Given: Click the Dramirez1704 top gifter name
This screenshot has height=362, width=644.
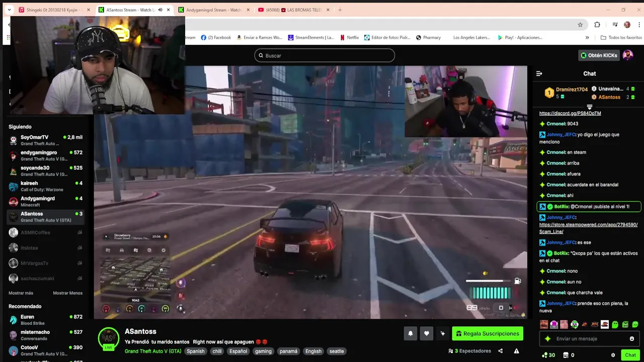Looking at the screenshot, I should [x=572, y=89].
